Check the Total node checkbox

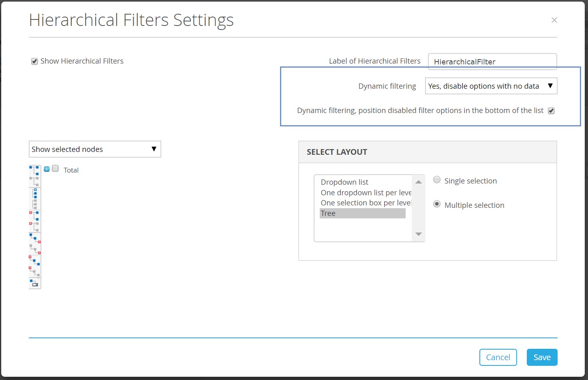tap(56, 169)
